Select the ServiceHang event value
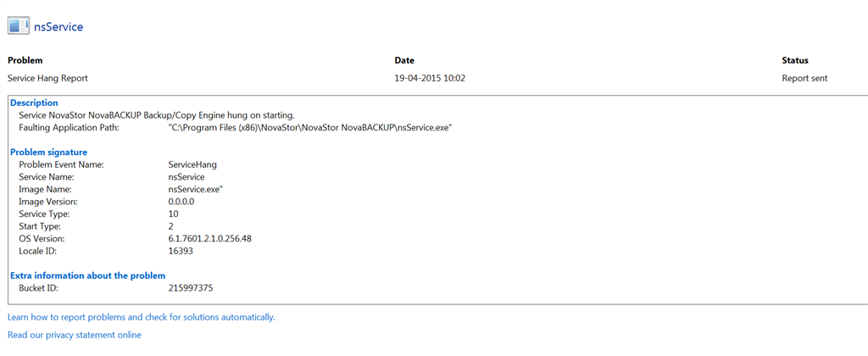Viewport: 868px width, 356px height. click(192, 164)
